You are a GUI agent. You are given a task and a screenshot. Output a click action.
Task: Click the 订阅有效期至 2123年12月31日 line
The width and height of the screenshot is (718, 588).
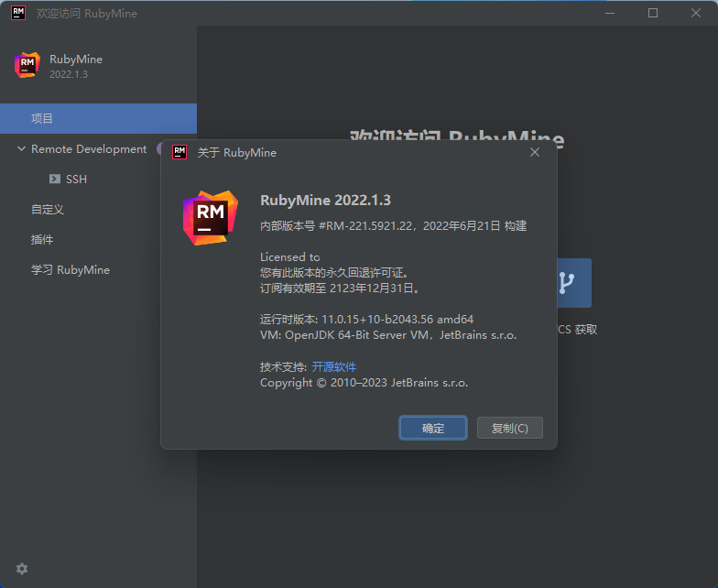click(x=339, y=288)
